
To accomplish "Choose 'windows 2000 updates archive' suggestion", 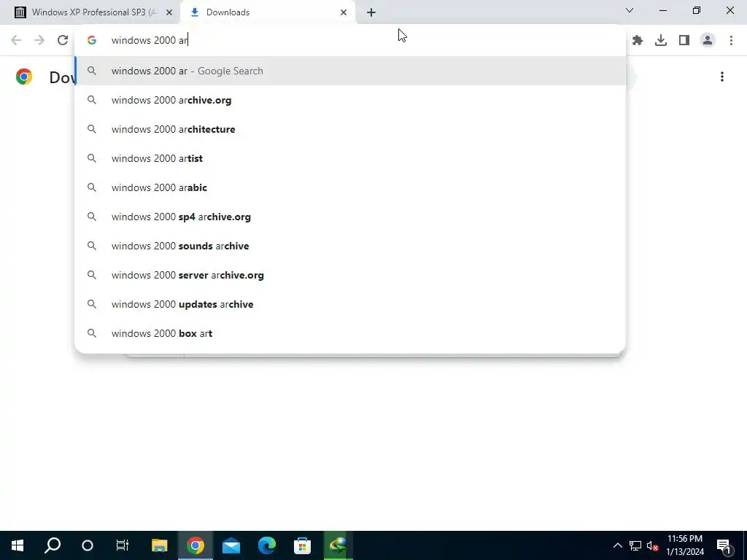I will point(350,304).
